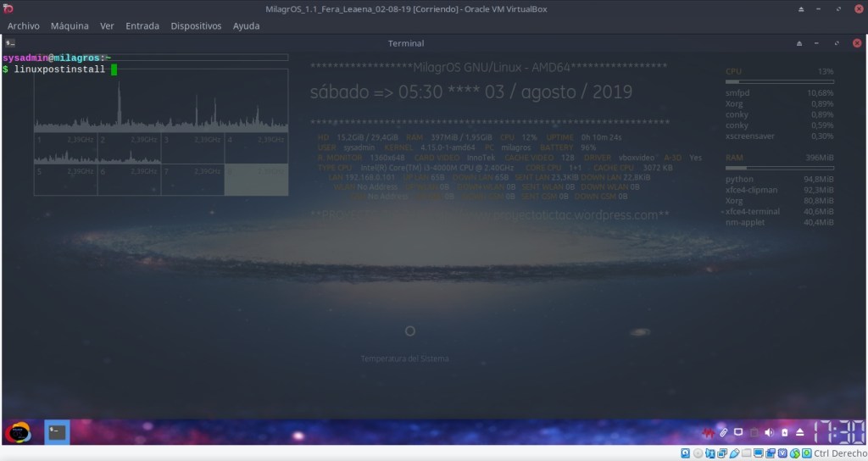
Task: Click the VirtualBox window title text
Action: 406,8
